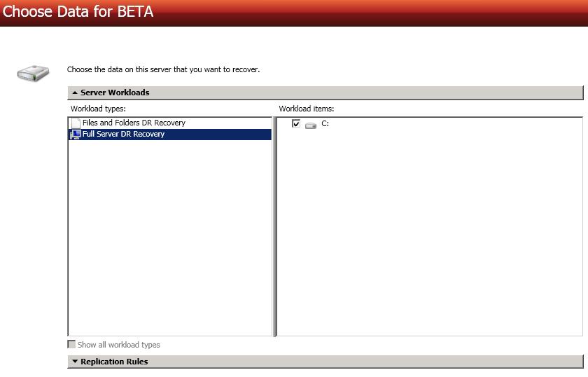Click the Replication Rules section header text
The image size is (588, 377).
tap(114, 362)
